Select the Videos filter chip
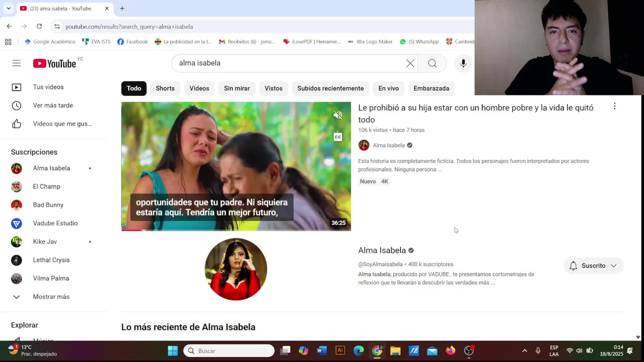Screen dimensions: 644x362 tap(199, 88)
